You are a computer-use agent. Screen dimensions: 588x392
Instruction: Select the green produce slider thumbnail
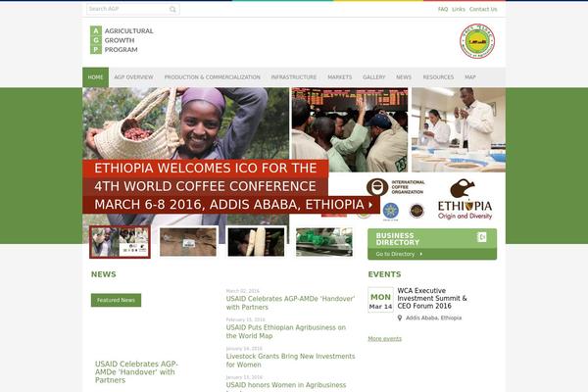(x=324, y=242)
